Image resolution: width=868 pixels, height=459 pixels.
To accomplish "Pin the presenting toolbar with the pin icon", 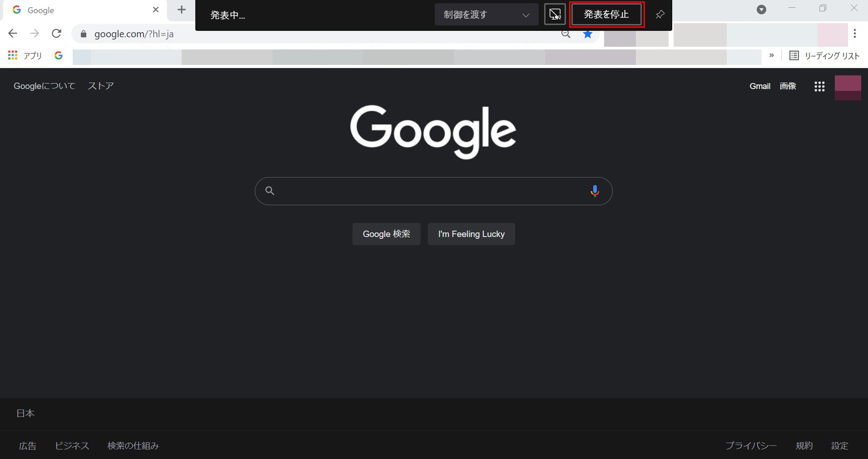I will [x=660, y=15].
